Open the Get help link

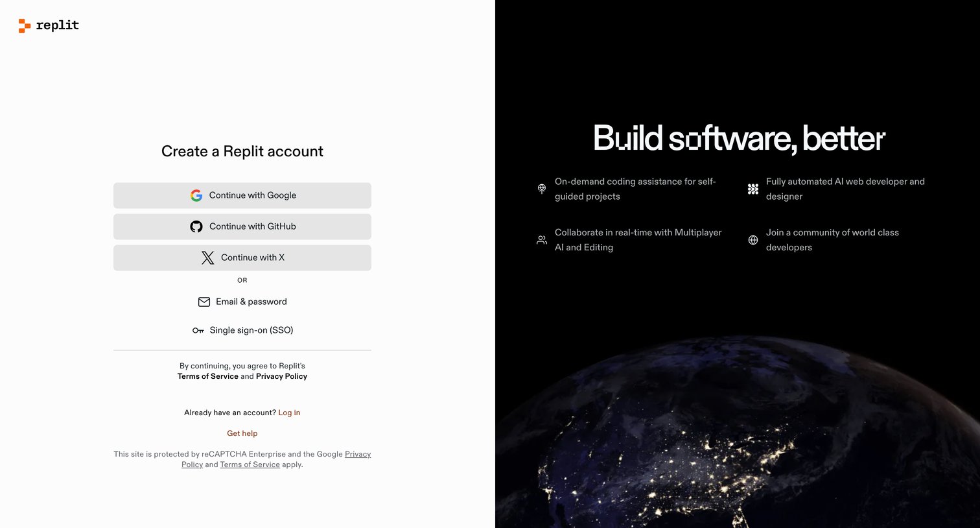242,433
